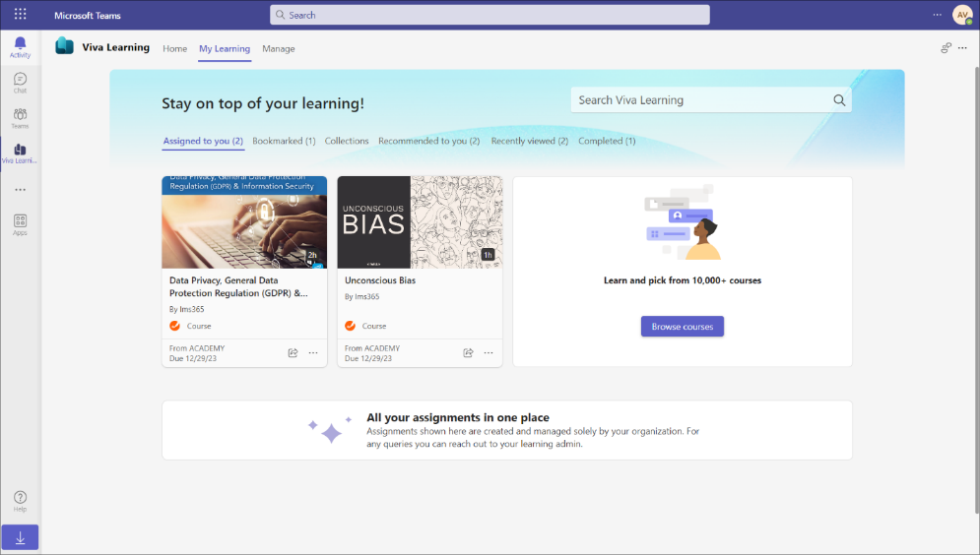Open more options for Data Privacy course
980x555 pixels.
tap(313, 352)
